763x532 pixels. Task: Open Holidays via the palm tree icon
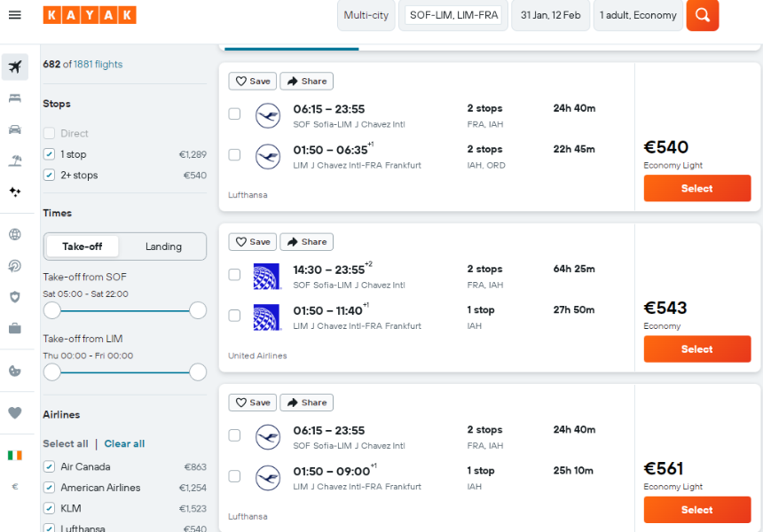click(x=15, y=160)
